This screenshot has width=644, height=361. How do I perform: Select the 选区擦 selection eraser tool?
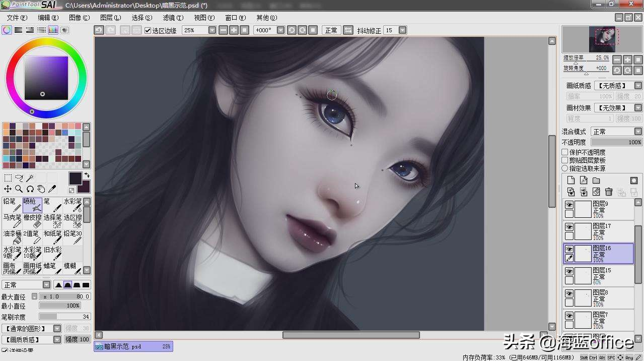pyautogui.click(x=73, y=221)
